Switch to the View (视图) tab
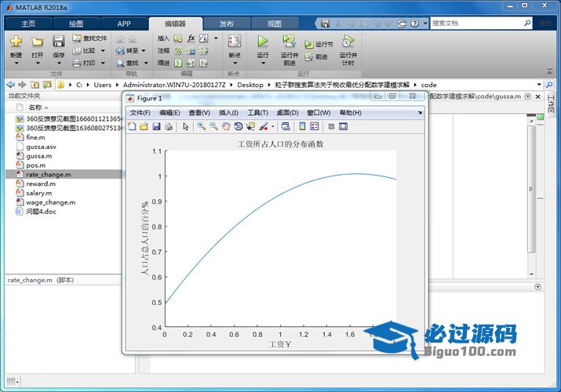The width and height of the screenshot is (561, 392). point(275,24)
